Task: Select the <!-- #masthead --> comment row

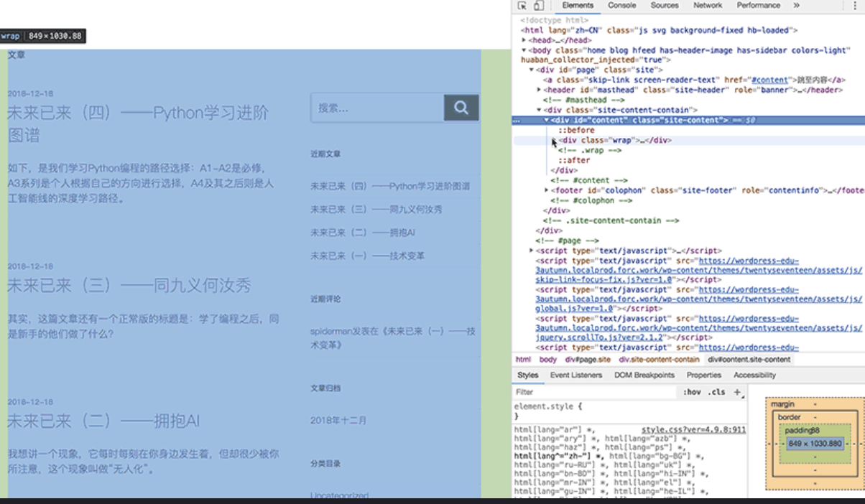Action: click(583, 101)
